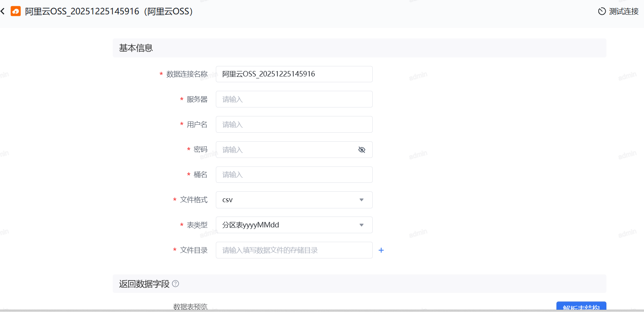
Task: Focus the 密码 input field
Action: [294, 150]
